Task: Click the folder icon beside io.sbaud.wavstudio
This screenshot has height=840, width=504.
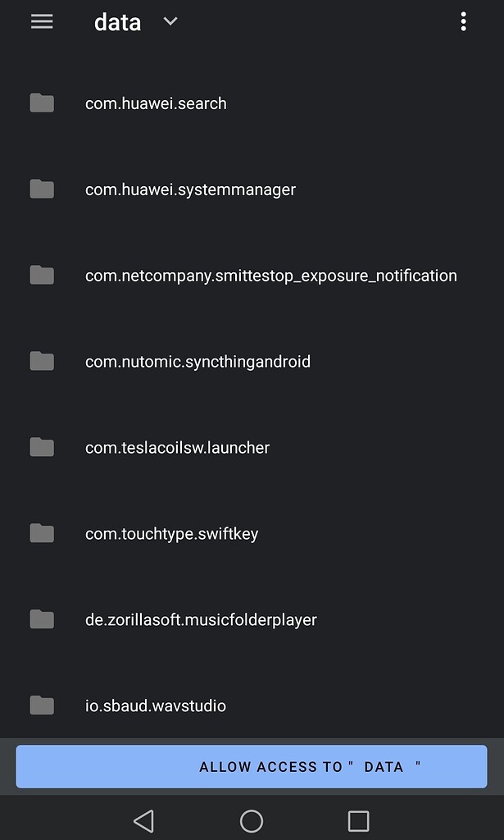Action: pyautogui.click(x=41, y=705)
